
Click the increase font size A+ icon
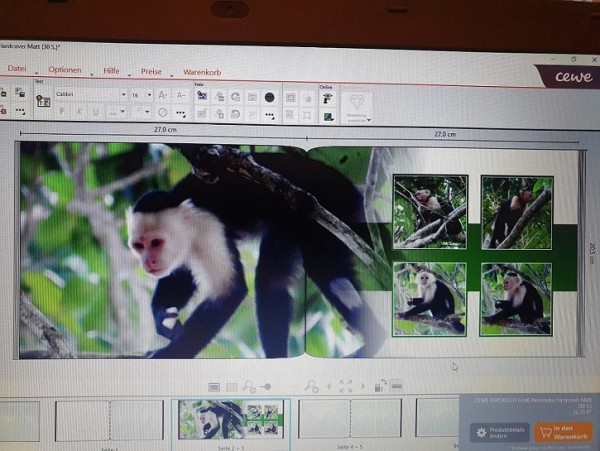[x=163, y=95]
